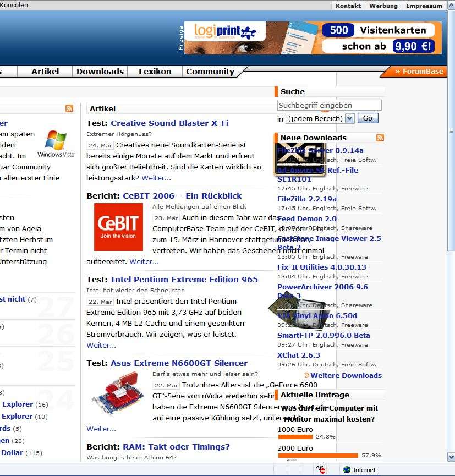Follow Weiter link after Sound Blaster summary

[x=156, y=178]
